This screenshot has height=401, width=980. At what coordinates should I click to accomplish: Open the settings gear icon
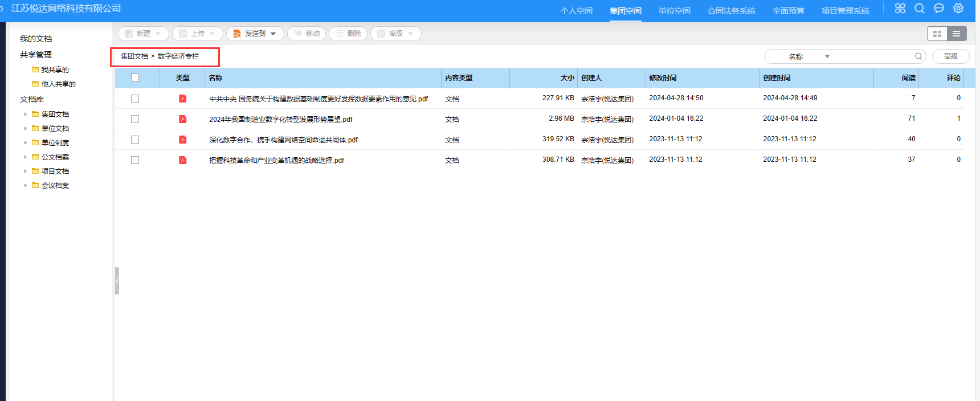click(x=958, y=9)
